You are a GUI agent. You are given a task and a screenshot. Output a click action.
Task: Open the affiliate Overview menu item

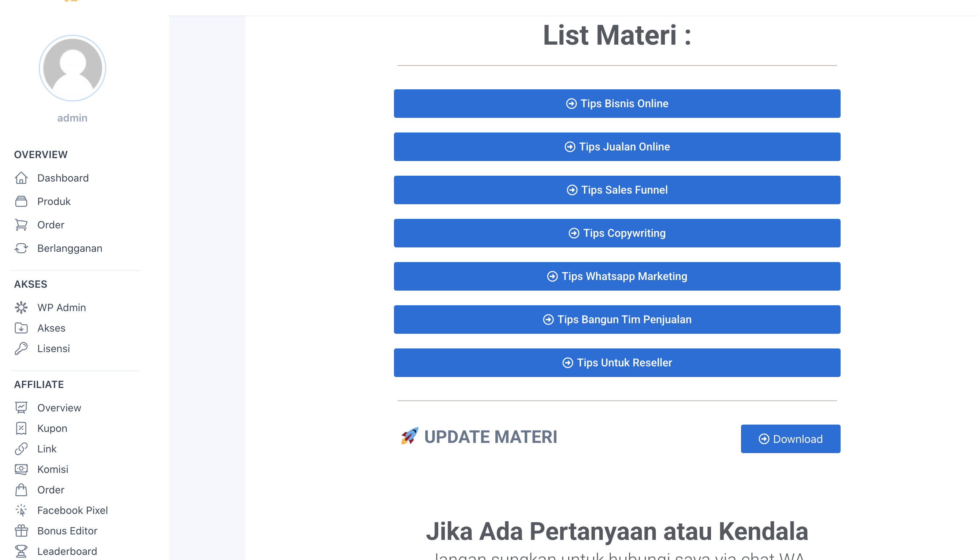pyautogui.click(x=59, y=408)
